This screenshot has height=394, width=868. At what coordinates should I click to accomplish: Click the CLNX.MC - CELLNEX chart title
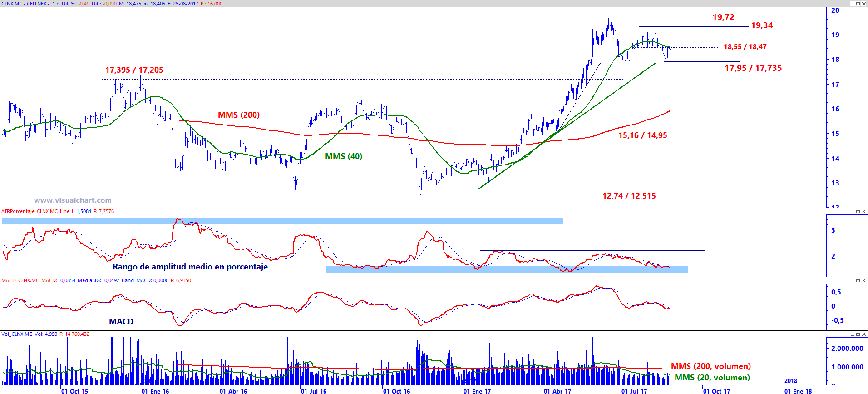tap(24, 4)
